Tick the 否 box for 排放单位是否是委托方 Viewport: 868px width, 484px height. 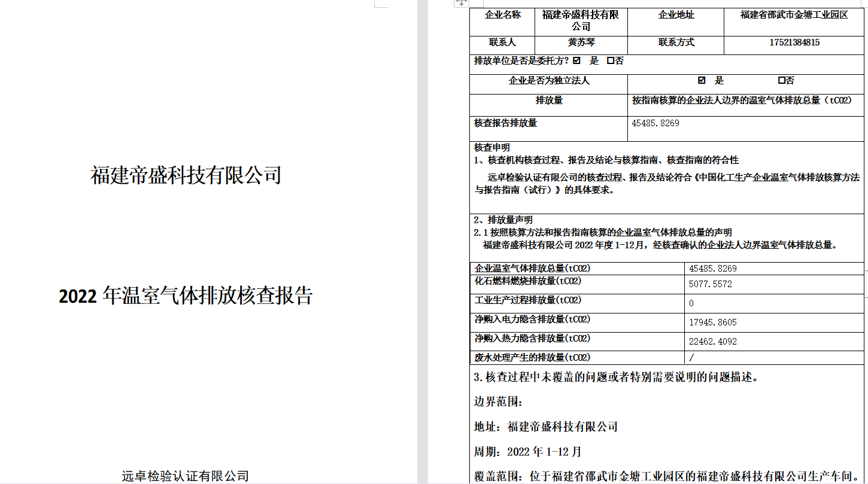coord(611,61)
